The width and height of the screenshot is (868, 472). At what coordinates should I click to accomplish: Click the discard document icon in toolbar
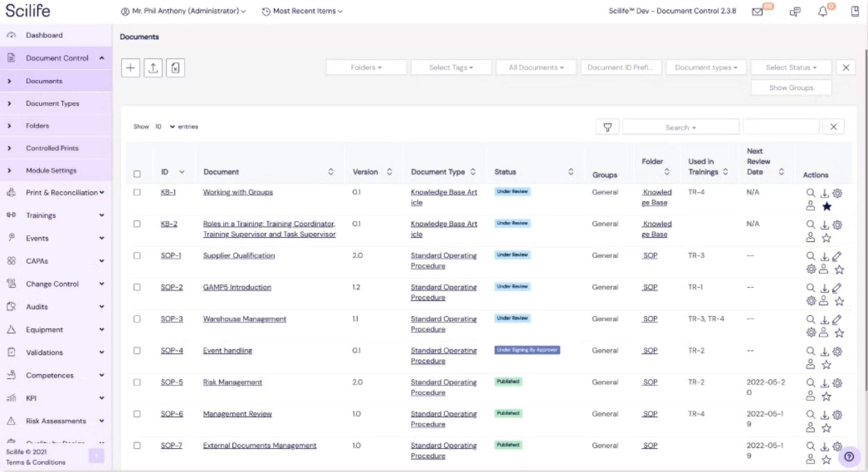pyautogui.click(x=175, y=67)
